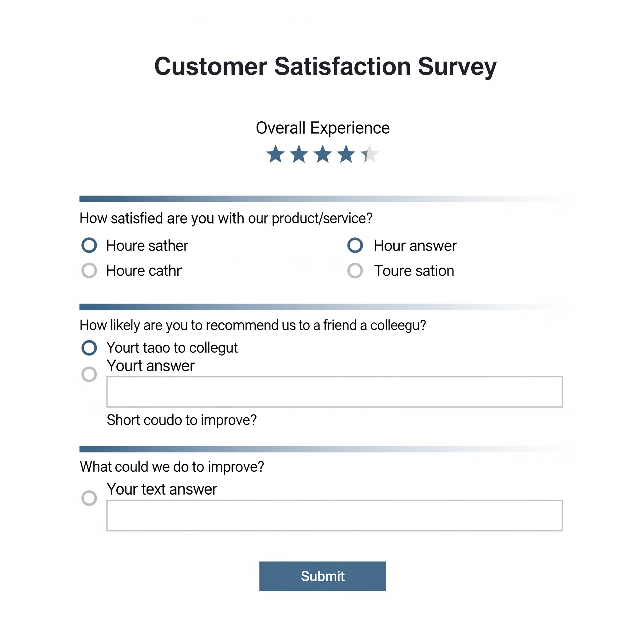Screen dimensions: 644x644
Task: Select the fourth rating star
Action: tap(346, 154)
